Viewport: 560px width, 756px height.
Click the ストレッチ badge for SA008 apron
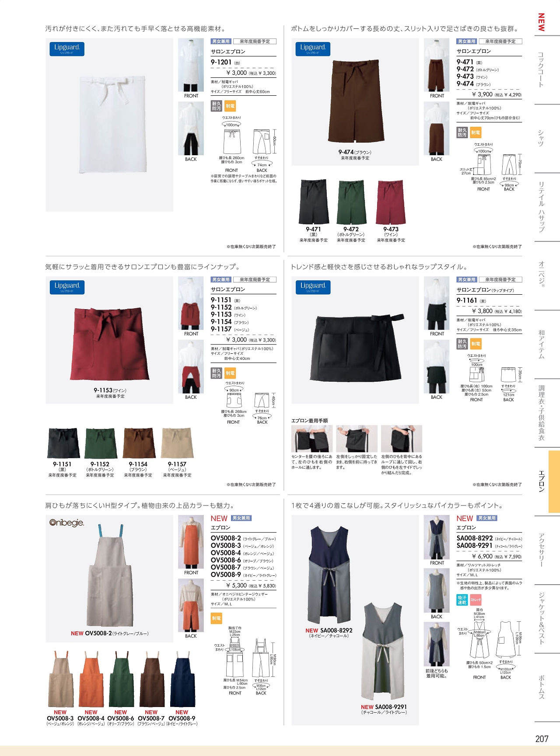tap(476, 600)
